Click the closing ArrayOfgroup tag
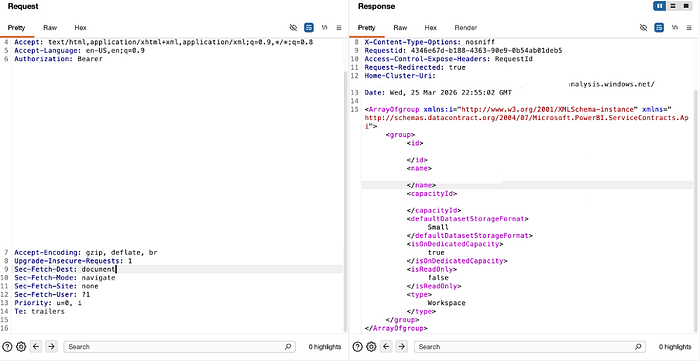This screenshot has height=361, width=700. (396, 328)
